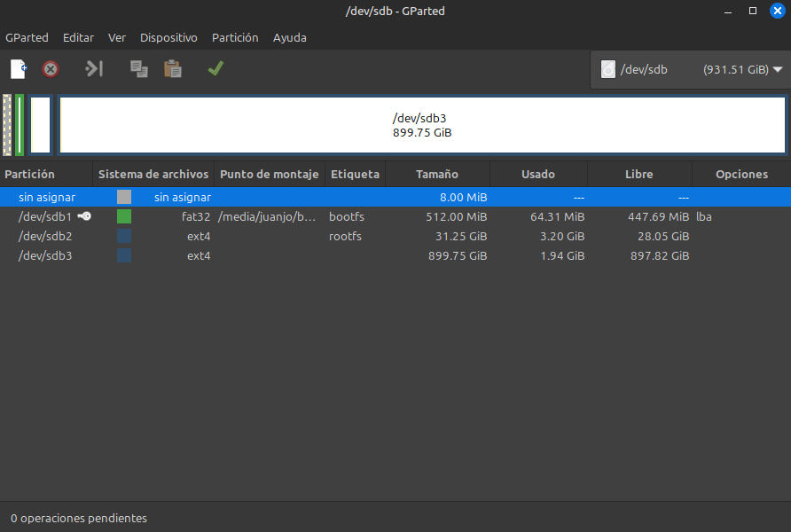Click the blue ext4 swatch for /dev/sdb2
Screen dimensions: 791x532
coord(124,237)
